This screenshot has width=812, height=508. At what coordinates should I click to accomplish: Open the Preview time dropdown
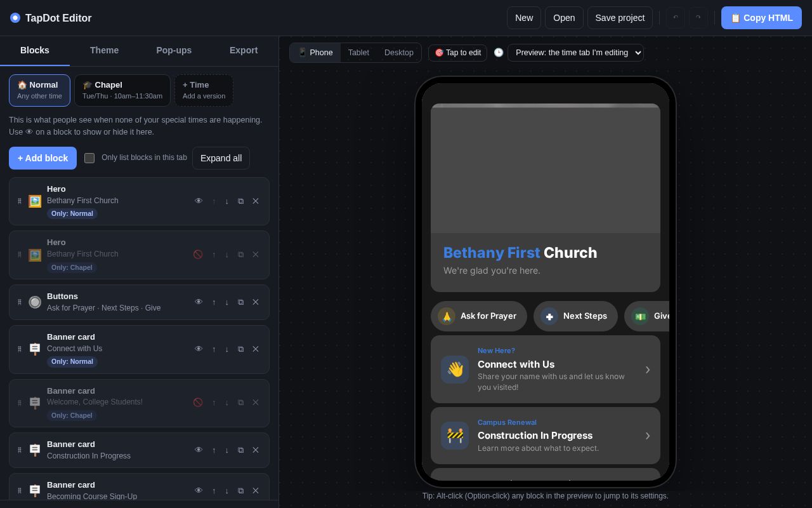[x=575, y=53]
